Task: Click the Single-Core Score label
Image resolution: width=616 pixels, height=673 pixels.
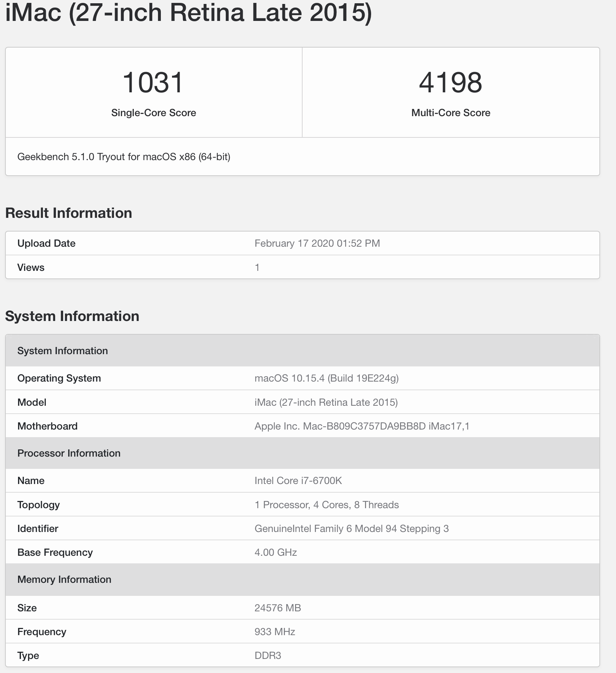Action: (154, 113)
